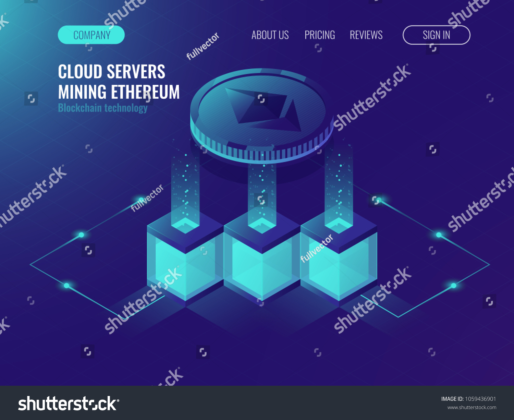Click the lower glowing node on right circuit
The image size is (514, 420).
pos(454,286)
